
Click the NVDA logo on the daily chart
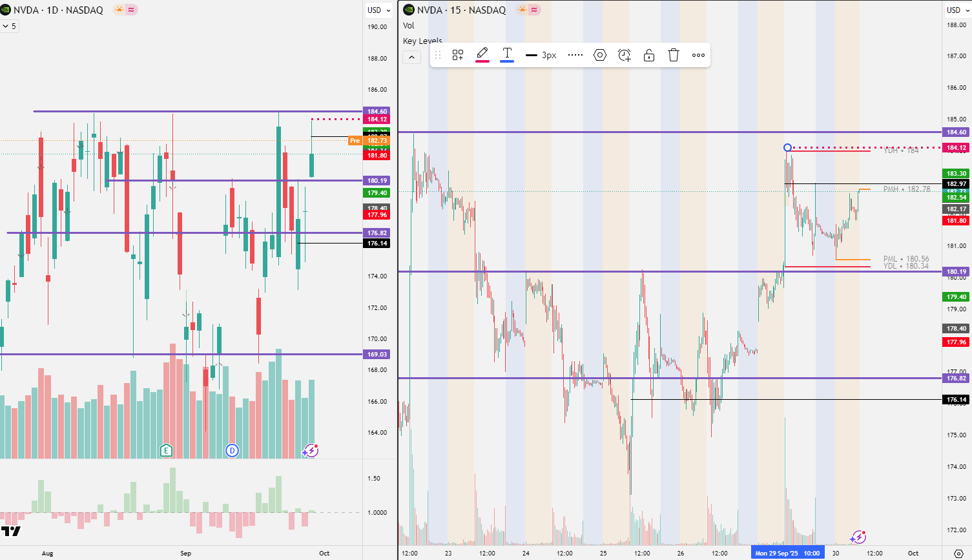pos(6,10)
